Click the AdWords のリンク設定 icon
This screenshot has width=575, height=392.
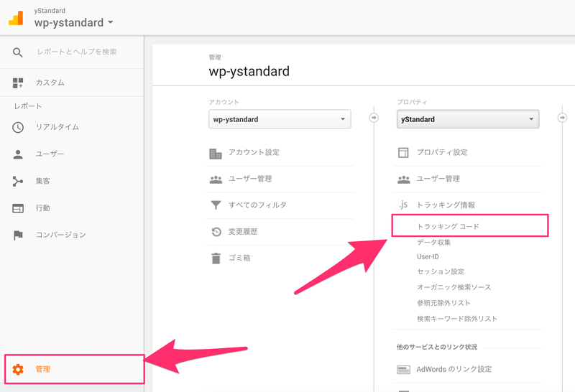tap(404, 370)
